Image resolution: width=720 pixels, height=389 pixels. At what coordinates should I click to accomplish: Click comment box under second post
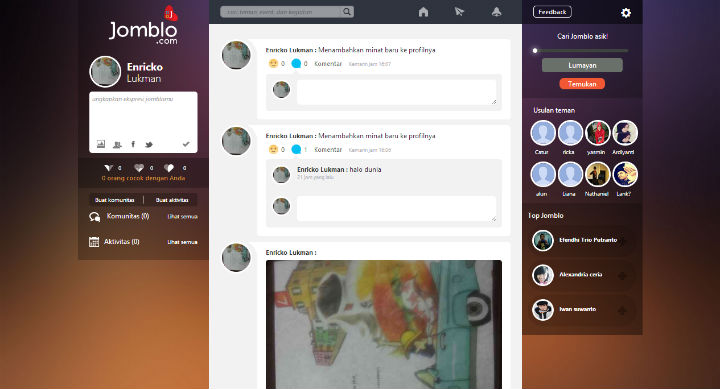(397, 209)
